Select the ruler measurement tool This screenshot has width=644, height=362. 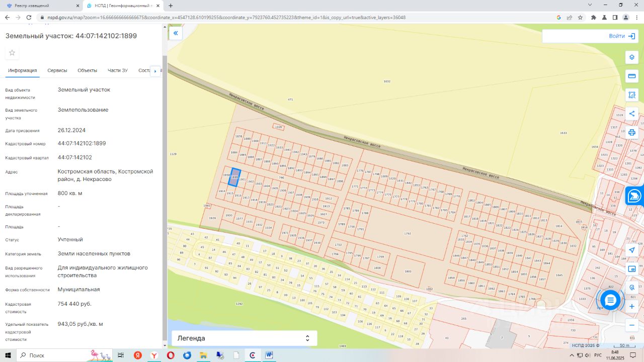632,76
